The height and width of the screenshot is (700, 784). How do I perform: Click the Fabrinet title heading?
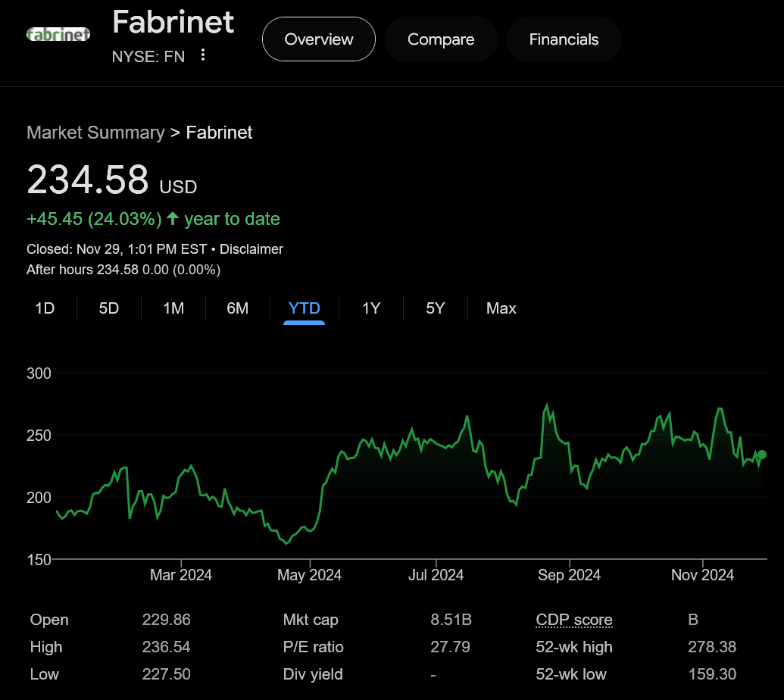[173, 22]
